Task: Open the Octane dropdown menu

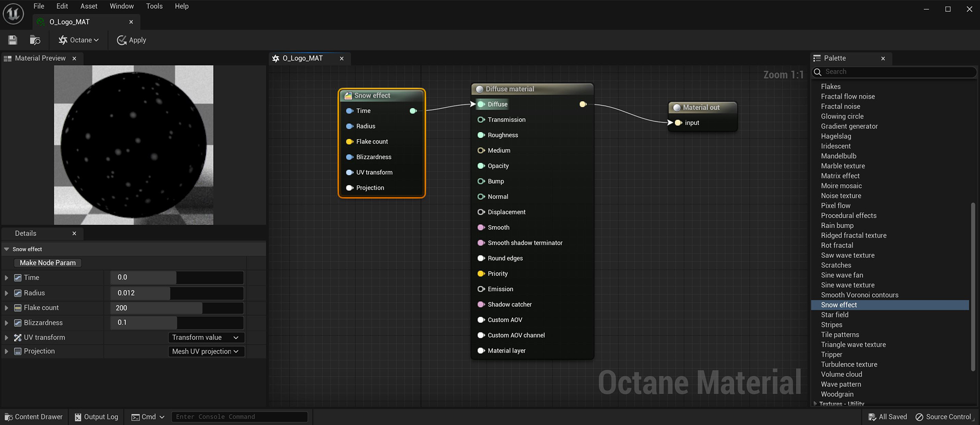Action: tap(78, 40)
